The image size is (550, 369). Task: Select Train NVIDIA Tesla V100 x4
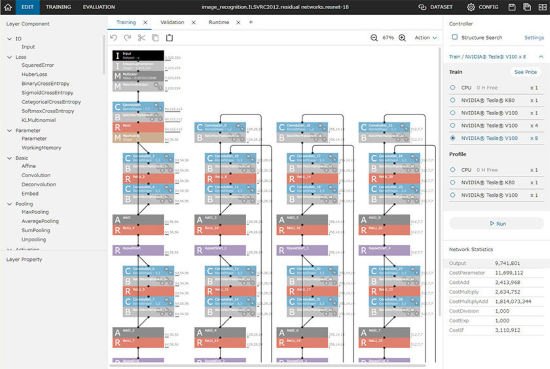(x=452, y=126)
